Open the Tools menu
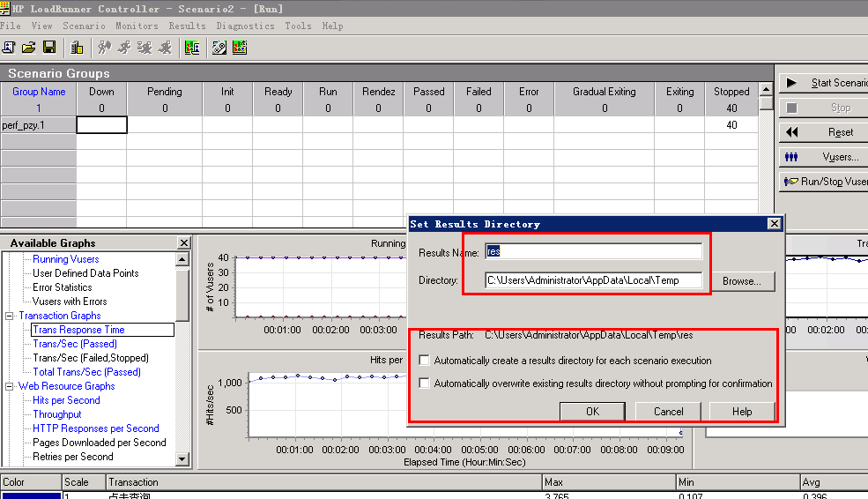 click(x=299, y=26)
